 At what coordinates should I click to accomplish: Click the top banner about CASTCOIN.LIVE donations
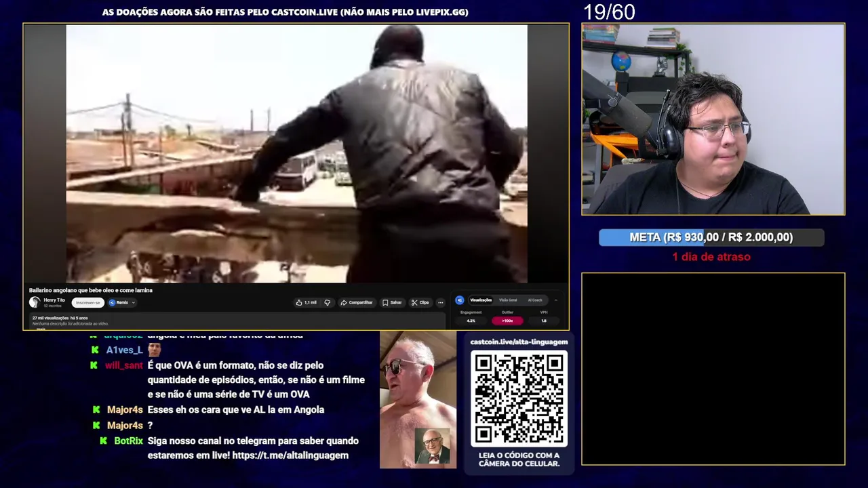coord(285,12)
